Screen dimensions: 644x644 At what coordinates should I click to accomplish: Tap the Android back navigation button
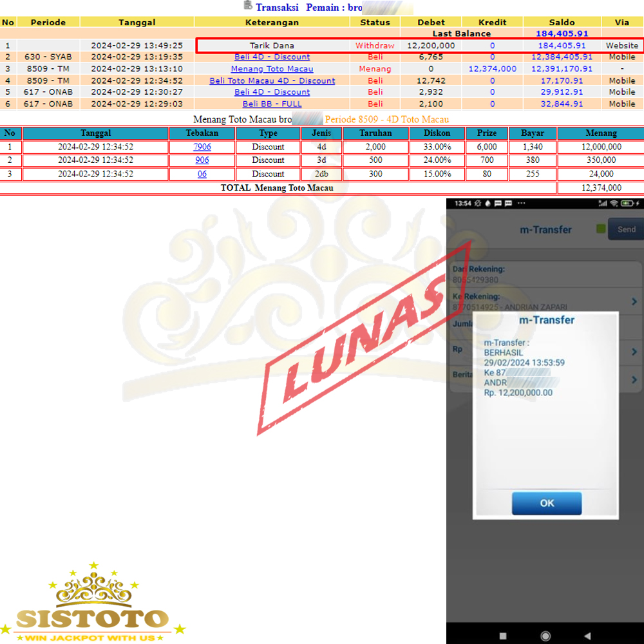587,636
